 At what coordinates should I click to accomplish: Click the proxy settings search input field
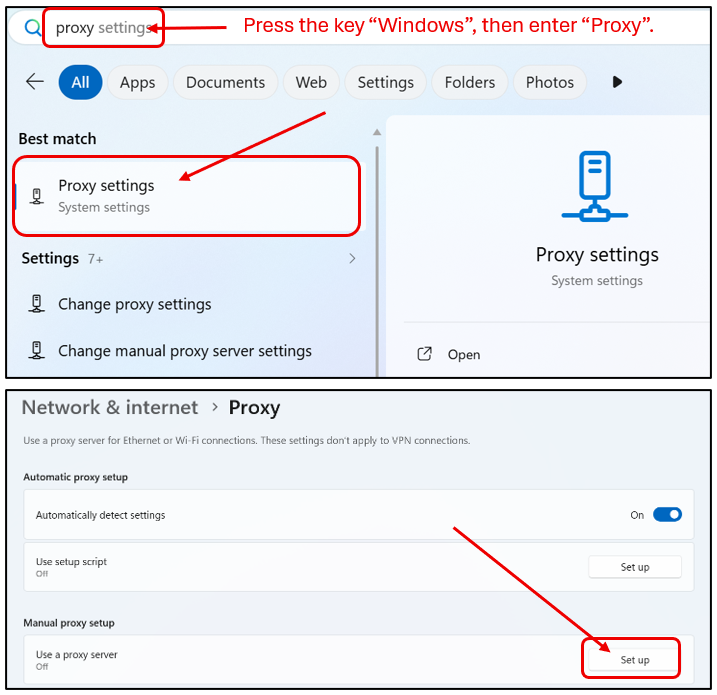104,28
